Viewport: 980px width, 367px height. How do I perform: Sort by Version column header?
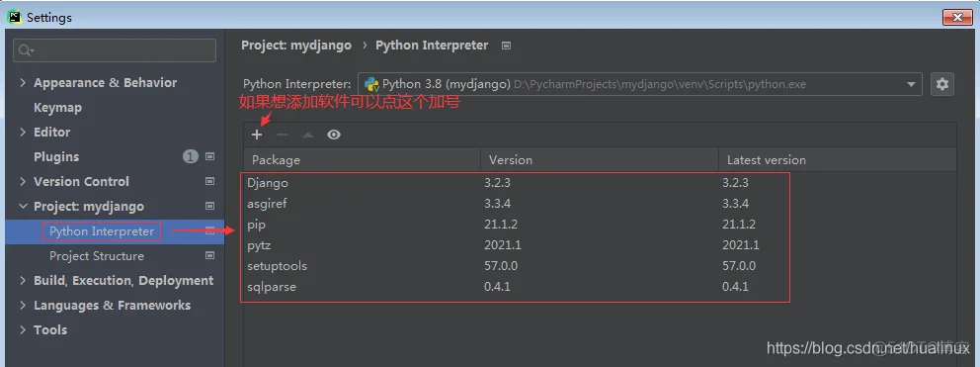600,159
